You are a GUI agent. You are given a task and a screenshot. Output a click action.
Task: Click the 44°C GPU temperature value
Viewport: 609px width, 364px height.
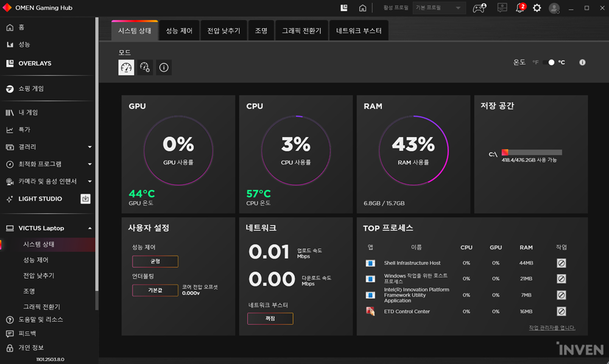point(142,193)
